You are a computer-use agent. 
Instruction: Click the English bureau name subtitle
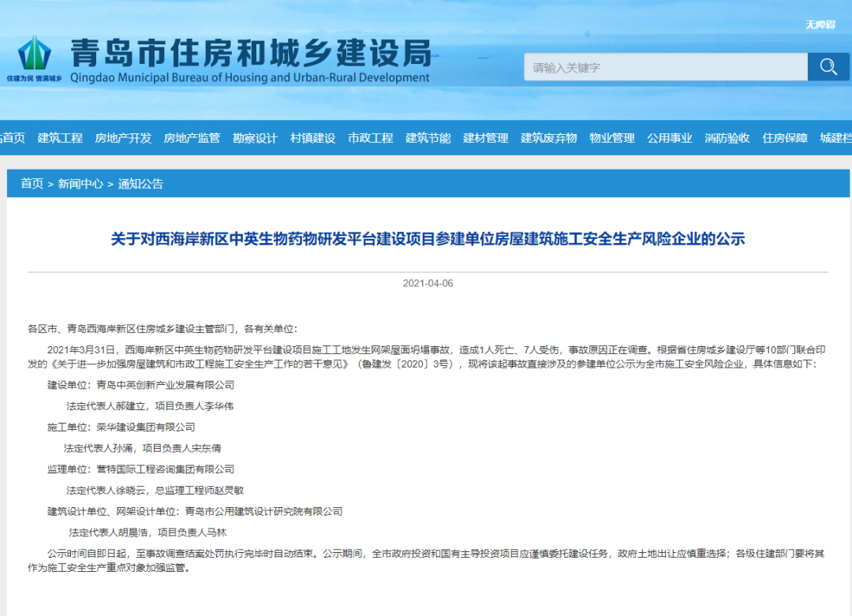tap(250, 77)
